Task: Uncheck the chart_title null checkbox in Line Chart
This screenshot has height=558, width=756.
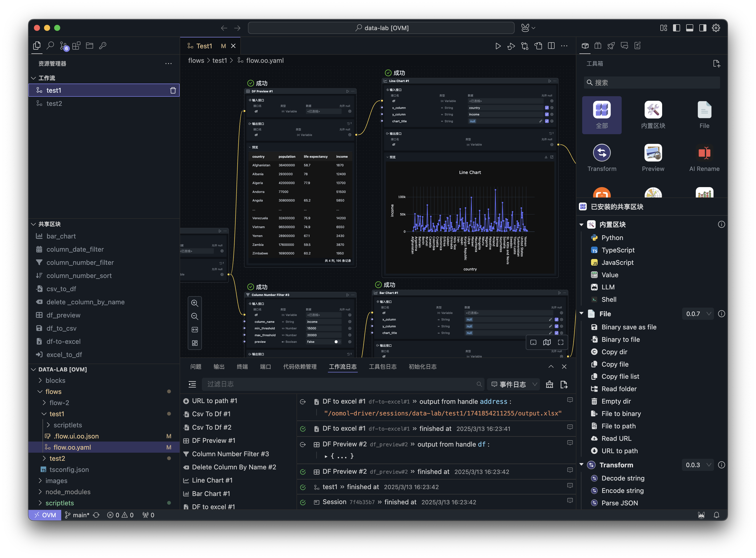Action: 547,121
